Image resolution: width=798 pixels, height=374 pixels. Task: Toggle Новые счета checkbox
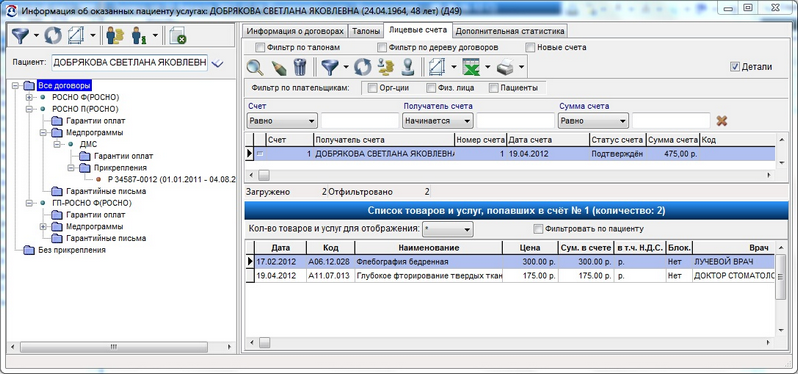click(530, 47)
